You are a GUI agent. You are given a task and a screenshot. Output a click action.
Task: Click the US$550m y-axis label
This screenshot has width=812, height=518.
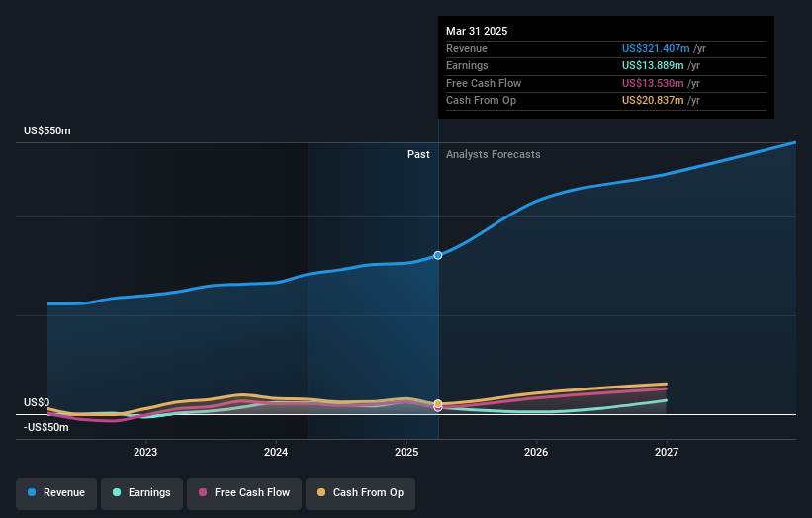[47, 130]
